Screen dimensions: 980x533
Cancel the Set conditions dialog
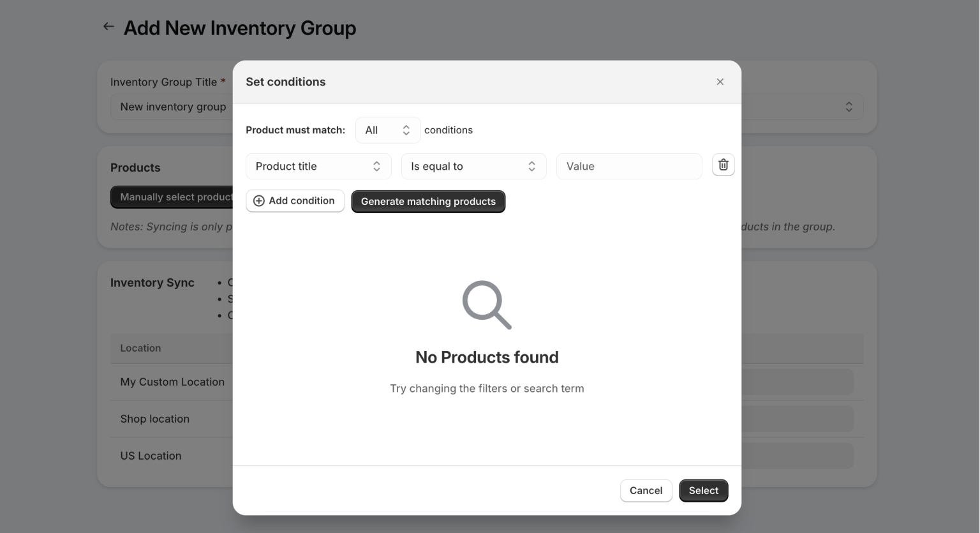(x=646, y=490)
